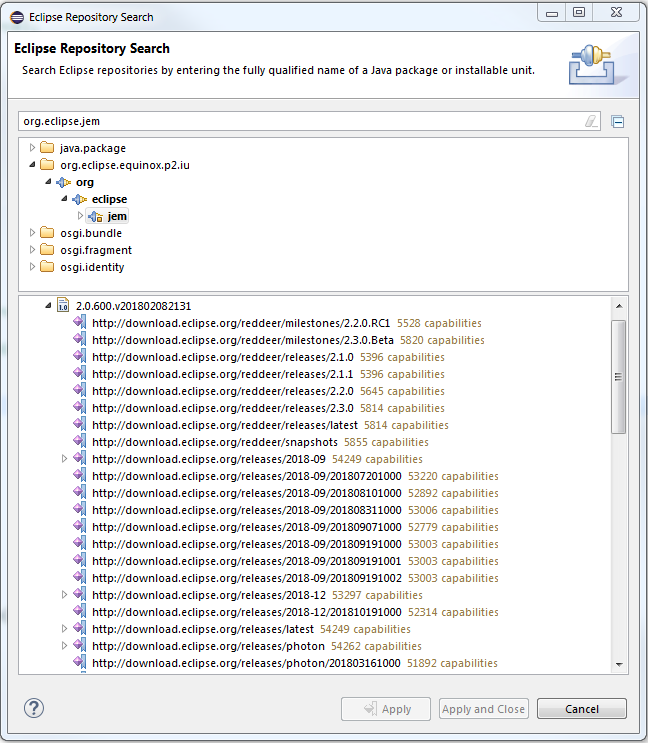Image resolution: width=648 pixels, height=743 pixels.
Task: Expand the osgi.fragment node
Action: coord(32,250)
